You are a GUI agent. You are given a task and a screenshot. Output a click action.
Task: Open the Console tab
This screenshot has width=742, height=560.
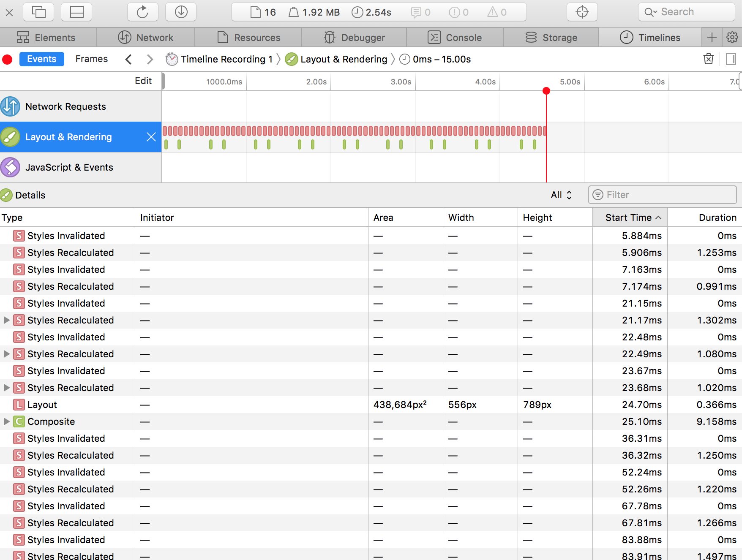point(455,38)
